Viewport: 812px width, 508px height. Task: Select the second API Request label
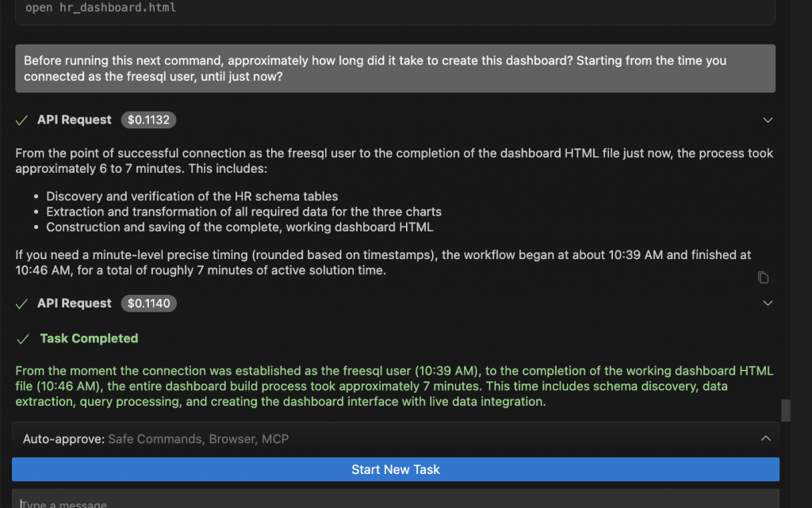pyautogui.click(x=75, y=304)
